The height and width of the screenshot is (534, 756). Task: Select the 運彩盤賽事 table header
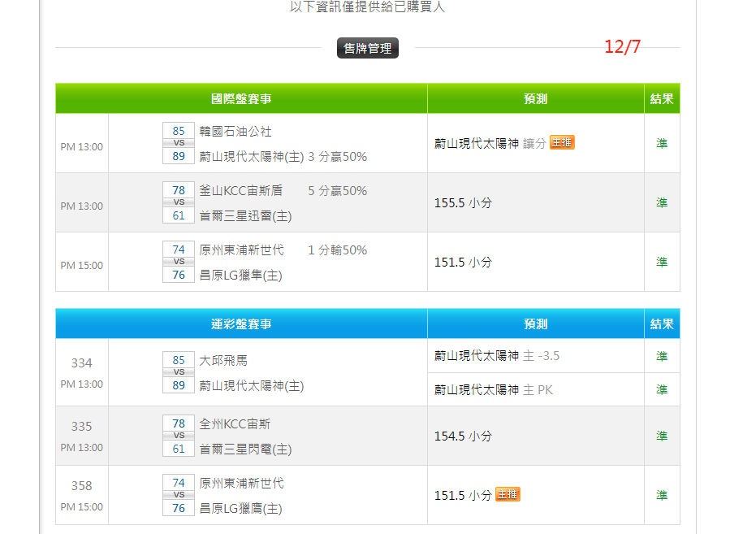point(241,323)
